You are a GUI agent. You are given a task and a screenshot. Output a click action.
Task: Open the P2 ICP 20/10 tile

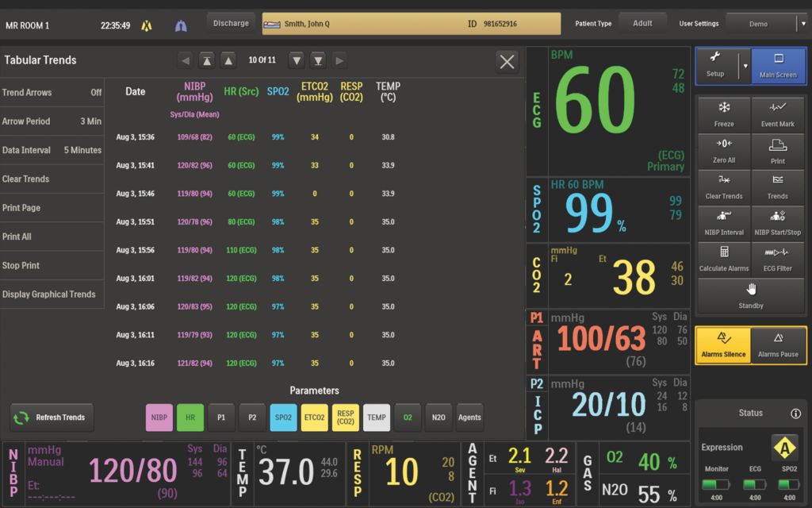click(608, 408)
